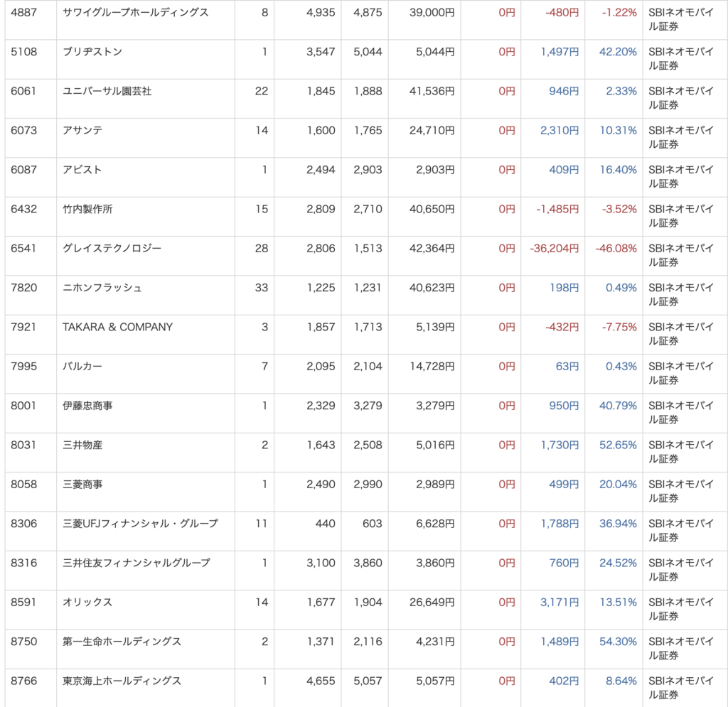Select バルカー stock name

pyautogui.click(x=82, y=367)
